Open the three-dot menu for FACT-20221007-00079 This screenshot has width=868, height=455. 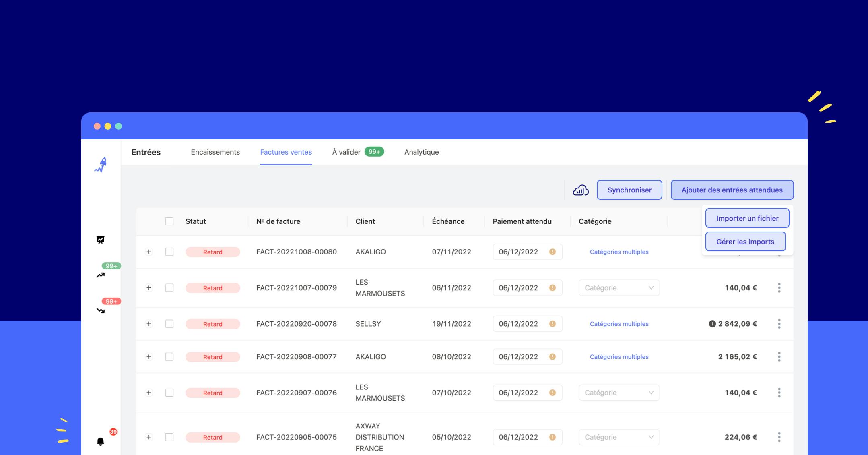[x=779, y=288]
